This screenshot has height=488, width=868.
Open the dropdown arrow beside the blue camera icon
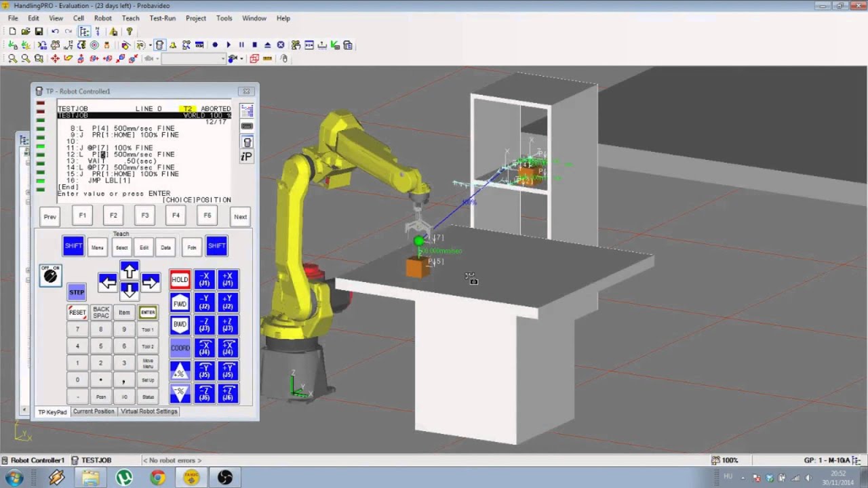point(241,59)
